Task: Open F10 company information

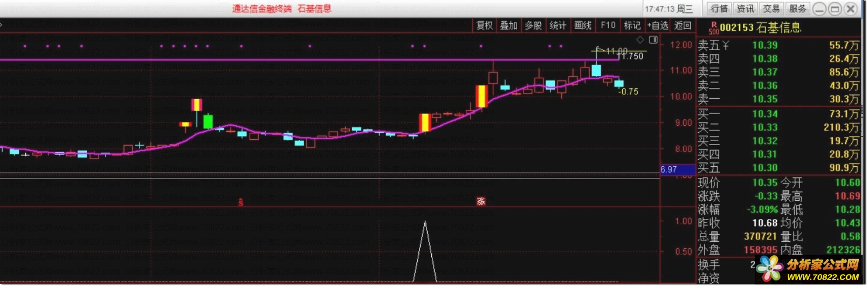Action: click(x=608, y=25)
